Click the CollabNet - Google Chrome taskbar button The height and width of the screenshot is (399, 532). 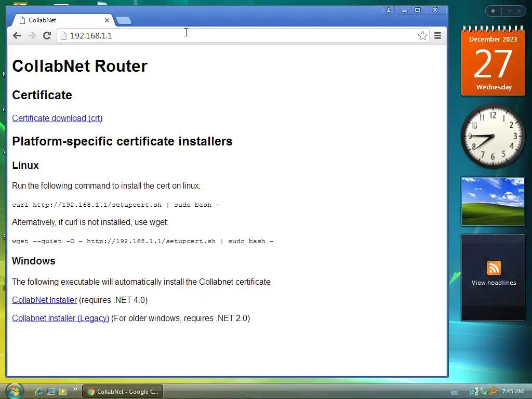point(123,392)
